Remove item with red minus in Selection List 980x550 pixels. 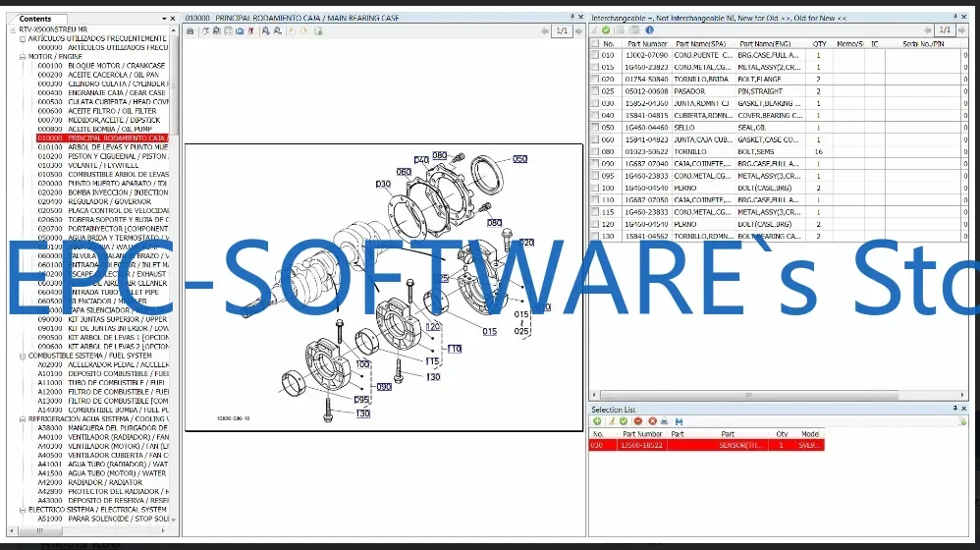pyautogui.click(x=638, y=421)
